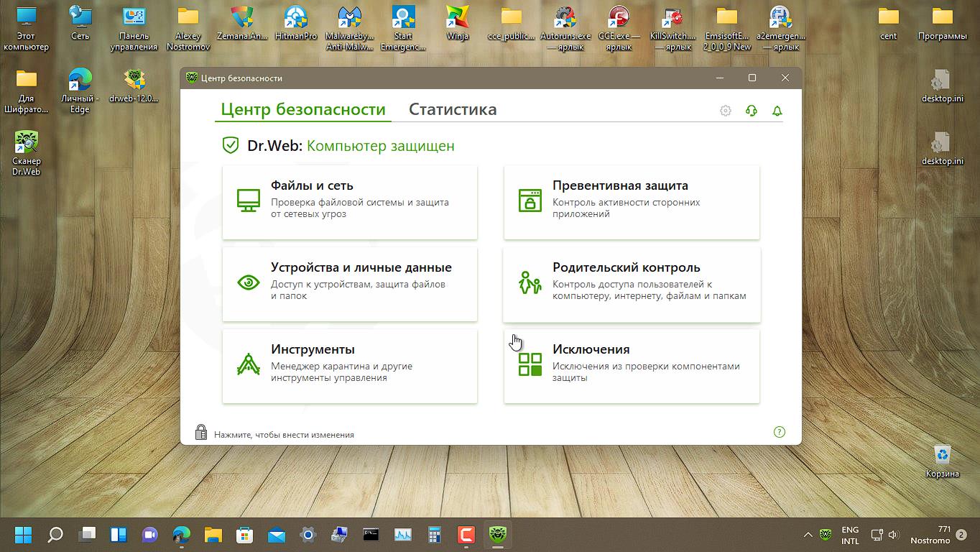This screenshot has height=552, width=980.
Task: Open File Explorer from the taskbar
Action: point(213,535)
